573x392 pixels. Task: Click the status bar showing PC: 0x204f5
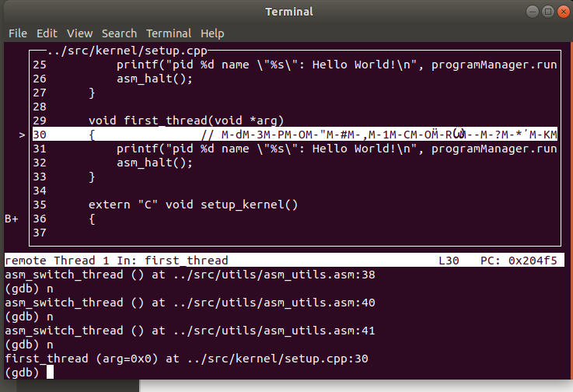point(519,261)
